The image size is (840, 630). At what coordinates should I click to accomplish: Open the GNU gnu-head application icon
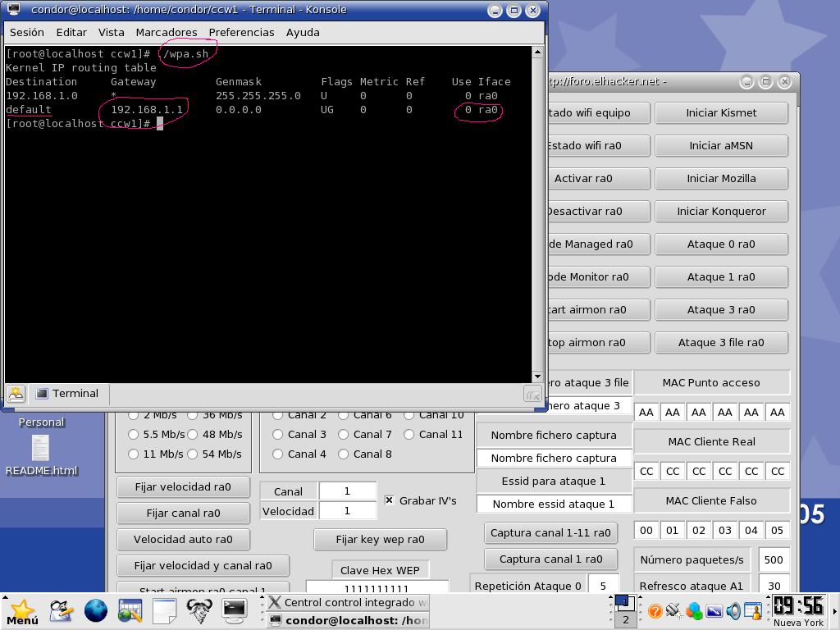click(x=199, y=610)
